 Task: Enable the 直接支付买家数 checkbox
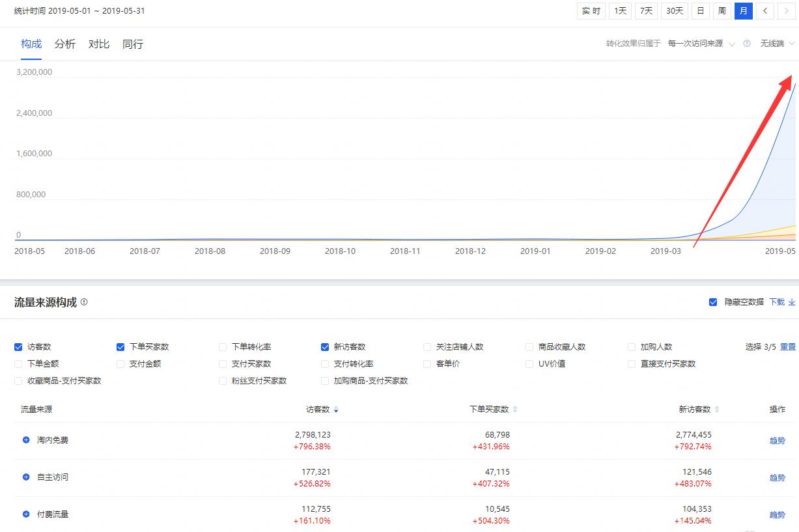(x=632, y=364)
